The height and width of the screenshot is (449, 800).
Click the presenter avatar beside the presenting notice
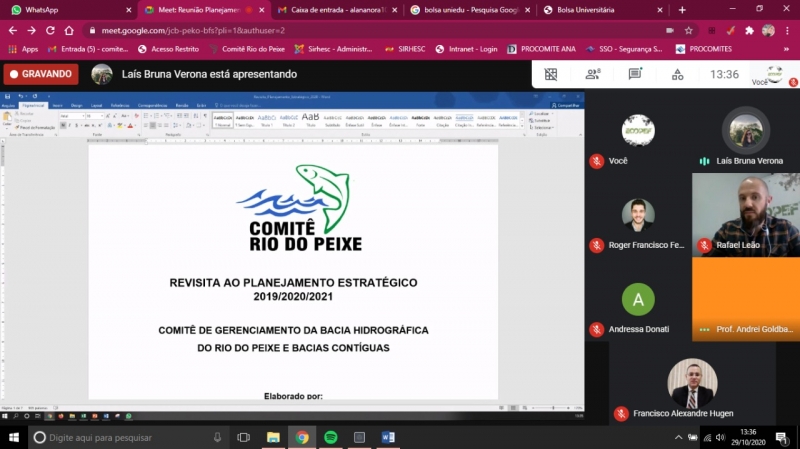(x=102, y=74)
